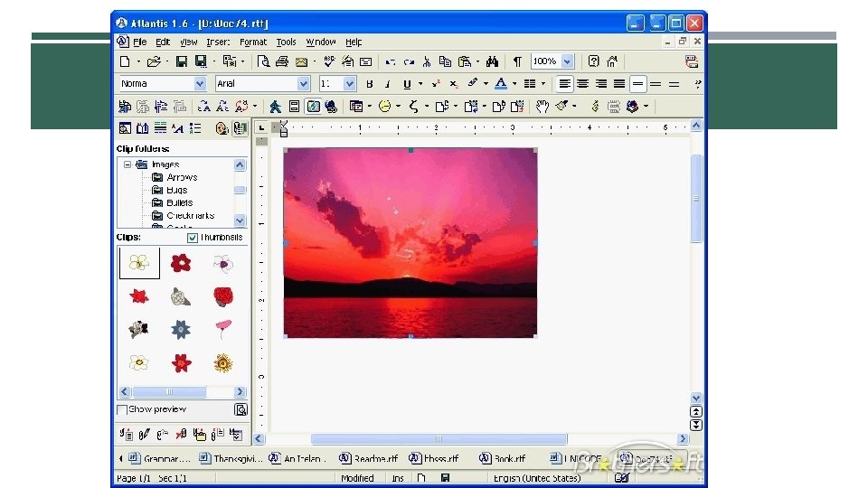Open the paragraph style dropdown showing Normal
Image resolution: width=868 pixels, height=488 pixels.
200,83
